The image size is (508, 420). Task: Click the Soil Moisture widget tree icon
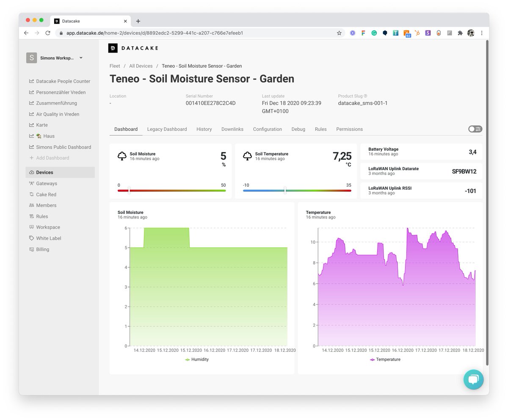[x=122, y=156]
